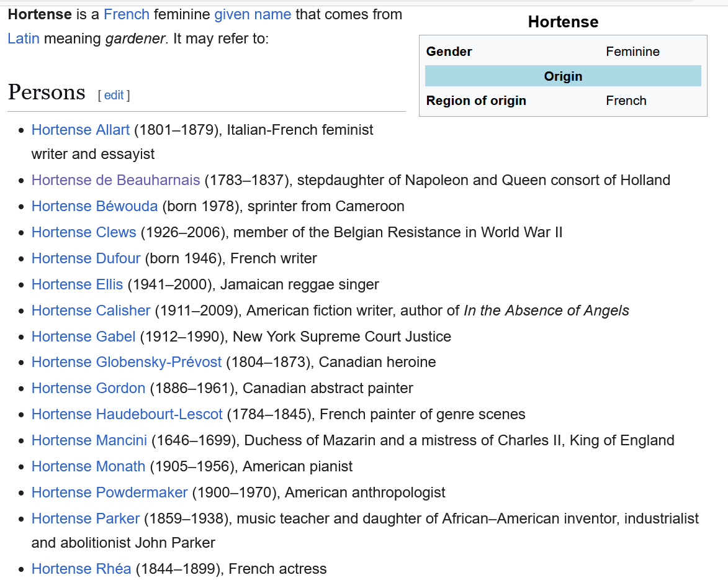
Task: Open Hortense Mancini article
Action: (x=89, y=440)
